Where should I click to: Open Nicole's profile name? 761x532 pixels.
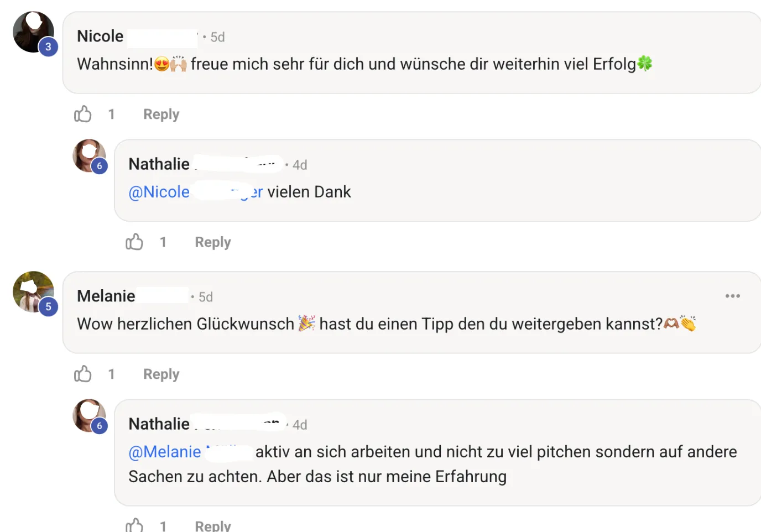[x=100, y=36]
